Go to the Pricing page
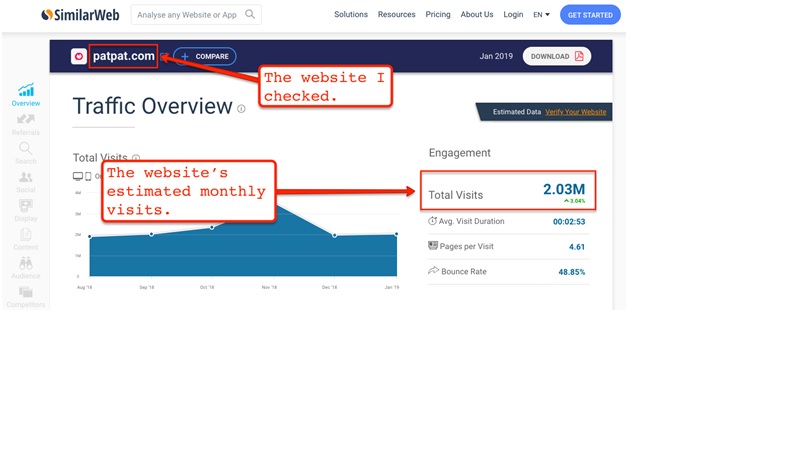Viewport: 800px width, 450px height. coord(438,14)
